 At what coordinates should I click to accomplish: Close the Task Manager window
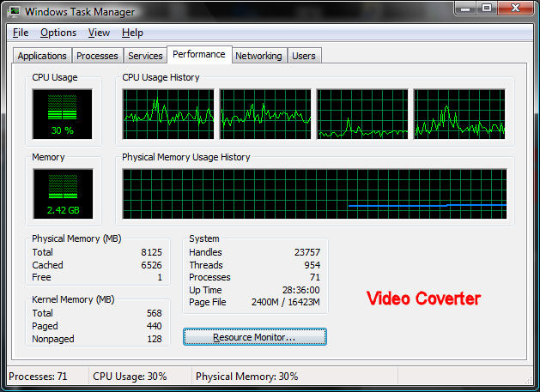pyautogui.click(x=515, y=9)
